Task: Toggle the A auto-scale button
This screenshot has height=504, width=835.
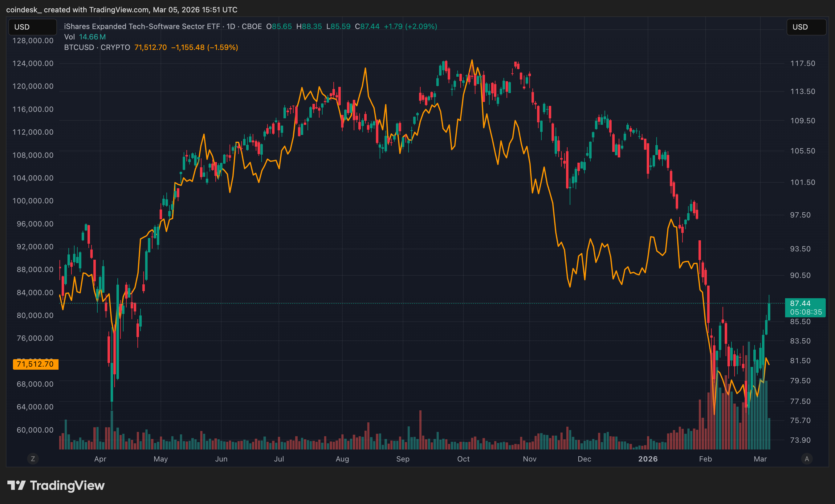Action: tap(807, 459)
